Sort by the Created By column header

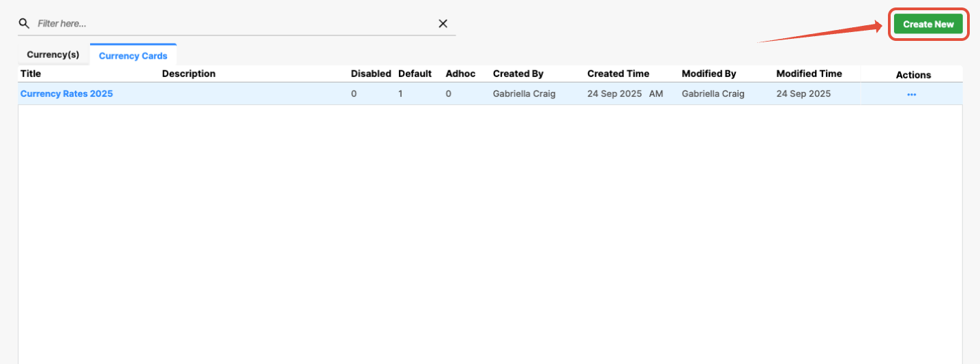click(x=518, y=74)
